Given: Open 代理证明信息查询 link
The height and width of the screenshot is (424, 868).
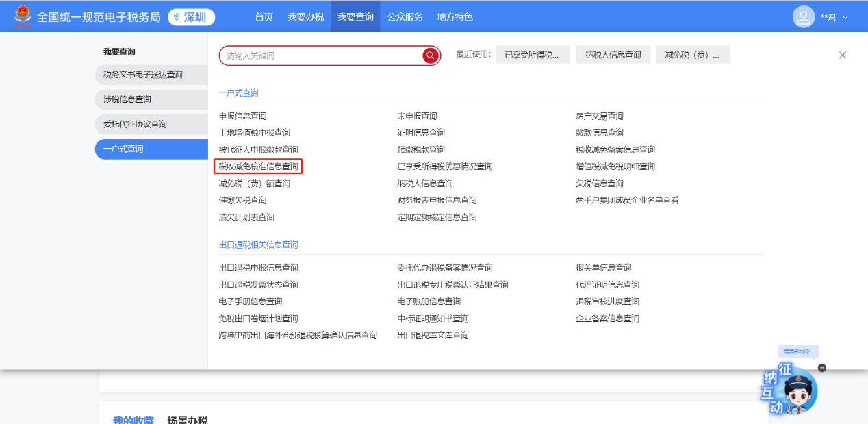Looking at the screenshot, I should click(x=608, y=285).
